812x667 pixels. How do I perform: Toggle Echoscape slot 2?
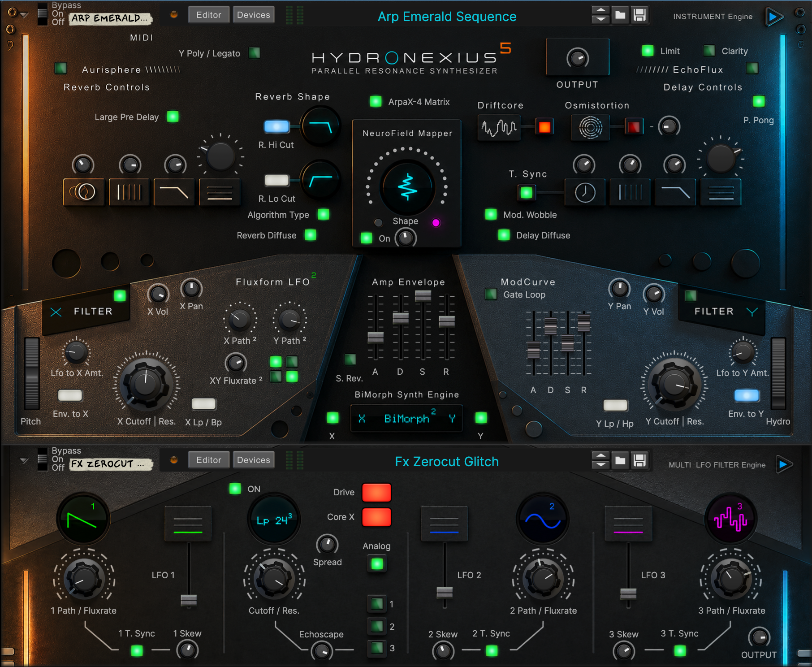(x=377, y=626)
